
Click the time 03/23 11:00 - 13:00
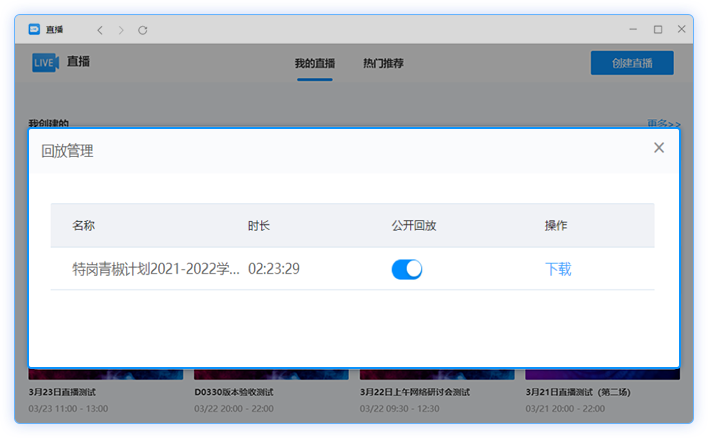(68, 409)
